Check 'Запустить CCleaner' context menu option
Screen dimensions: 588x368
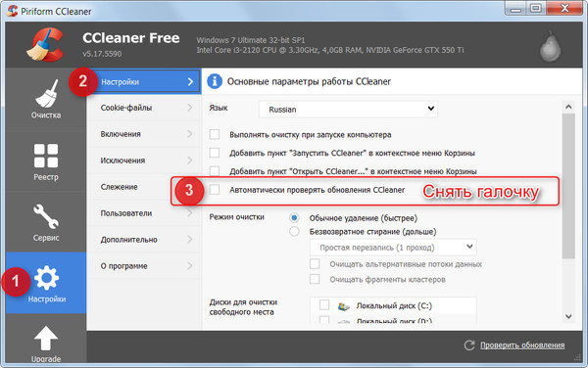pos(215,153)
